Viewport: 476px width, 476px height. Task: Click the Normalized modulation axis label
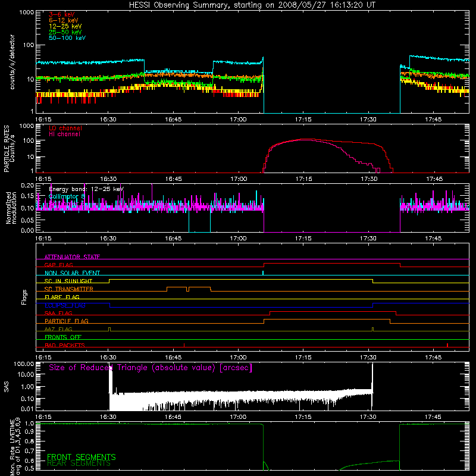click(x=11, y=208)
